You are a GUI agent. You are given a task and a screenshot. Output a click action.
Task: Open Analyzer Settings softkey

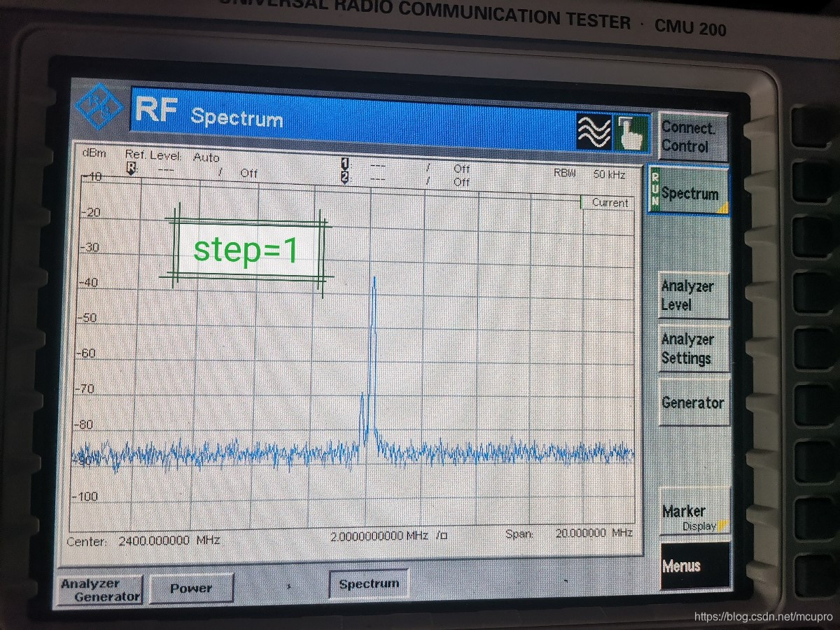(694, 349)
